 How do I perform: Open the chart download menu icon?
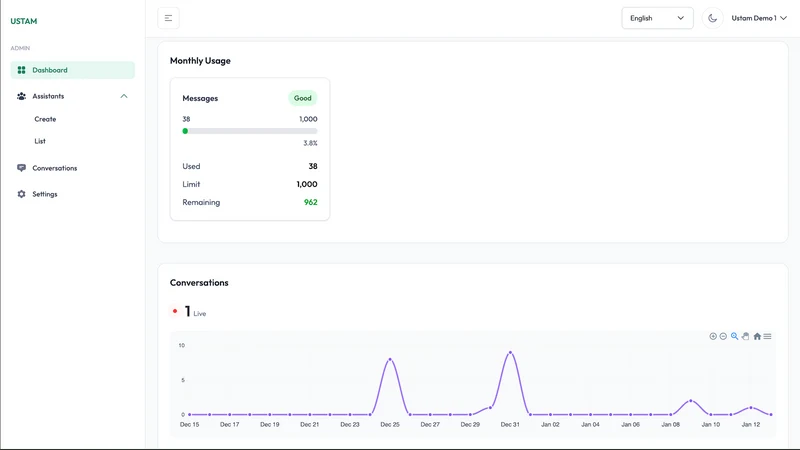(767, 336)
